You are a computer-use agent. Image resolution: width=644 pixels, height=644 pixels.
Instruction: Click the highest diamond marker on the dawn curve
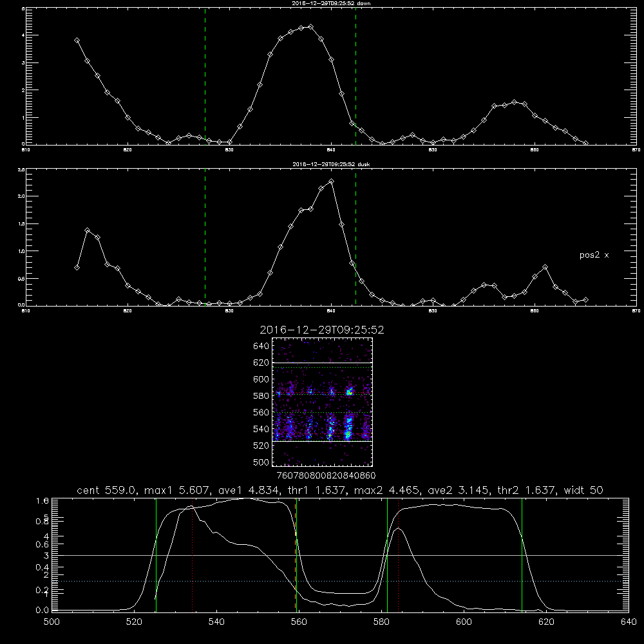[x=311, y=27]
